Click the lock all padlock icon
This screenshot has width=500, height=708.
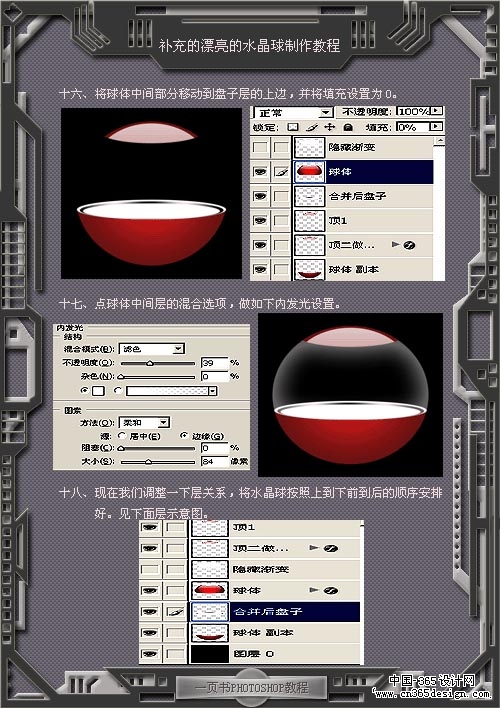pos(348,127)
